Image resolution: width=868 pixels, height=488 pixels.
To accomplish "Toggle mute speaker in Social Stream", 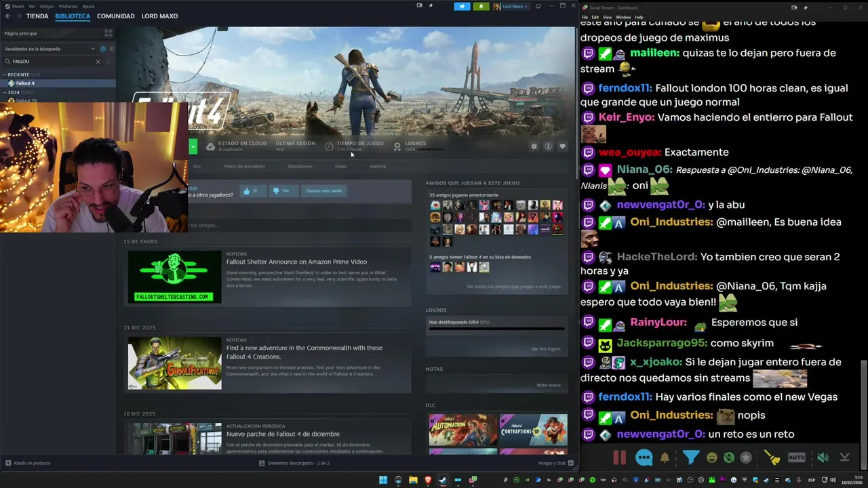I will coord(823,457).
